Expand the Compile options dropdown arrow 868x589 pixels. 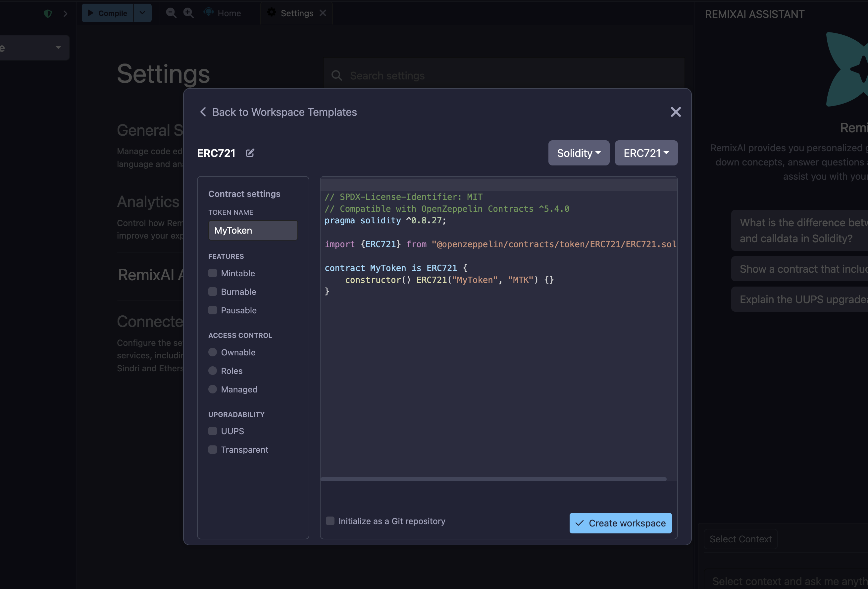coord(142,13)
